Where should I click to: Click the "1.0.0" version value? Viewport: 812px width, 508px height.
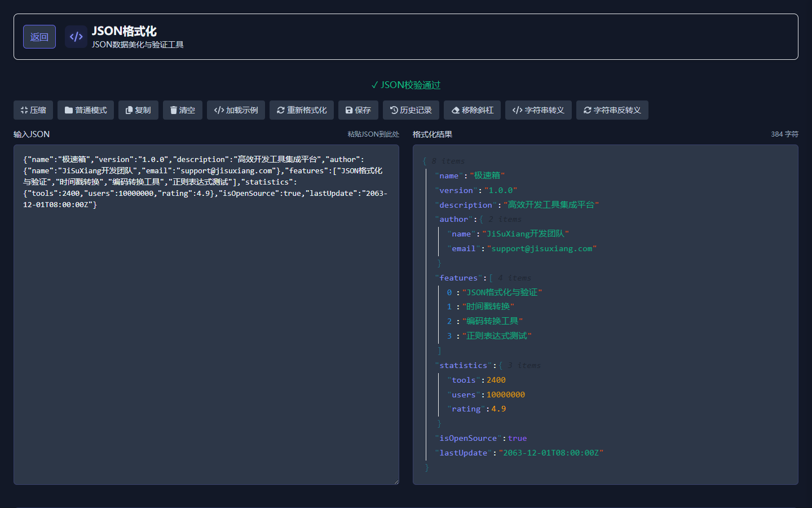coord(501,190)
